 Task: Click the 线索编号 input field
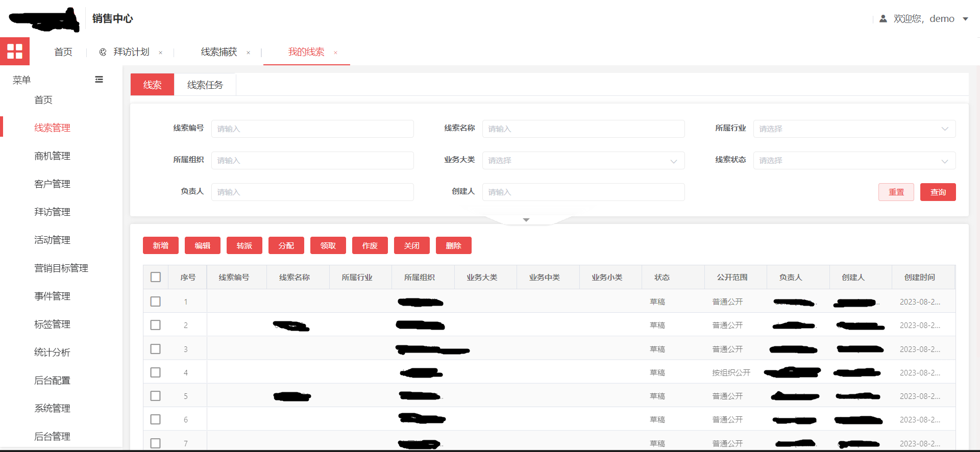(312, 129)
